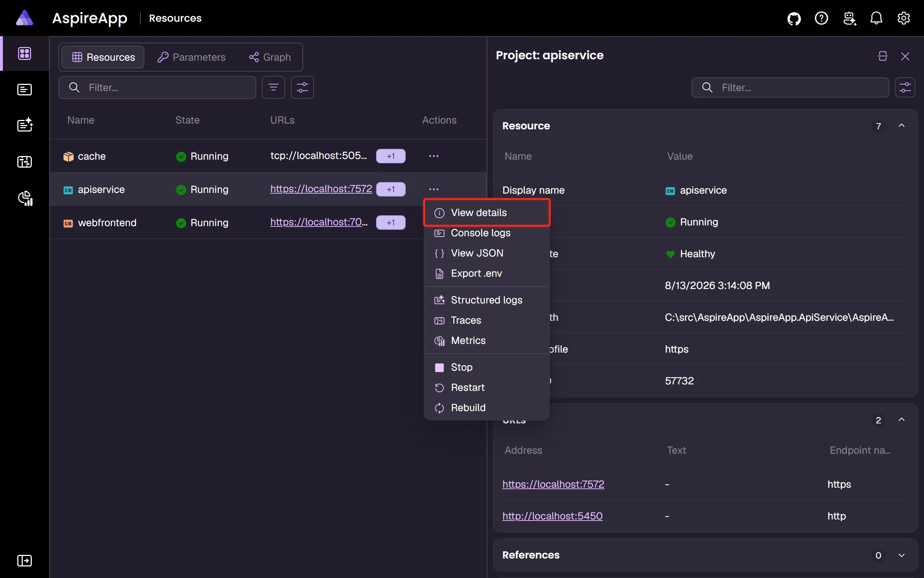Open the resources view options button

click(x=302, y=87)
